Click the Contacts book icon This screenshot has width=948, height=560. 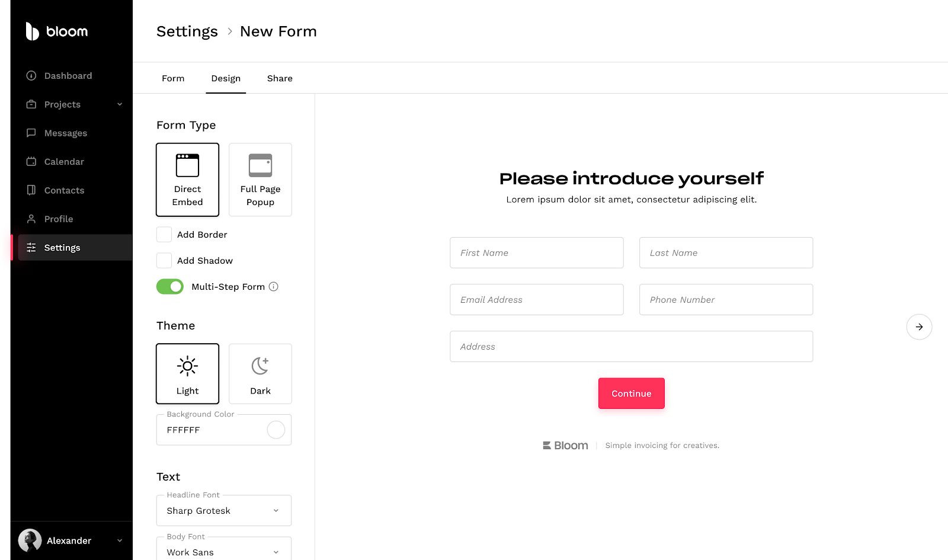click(31, 190)
